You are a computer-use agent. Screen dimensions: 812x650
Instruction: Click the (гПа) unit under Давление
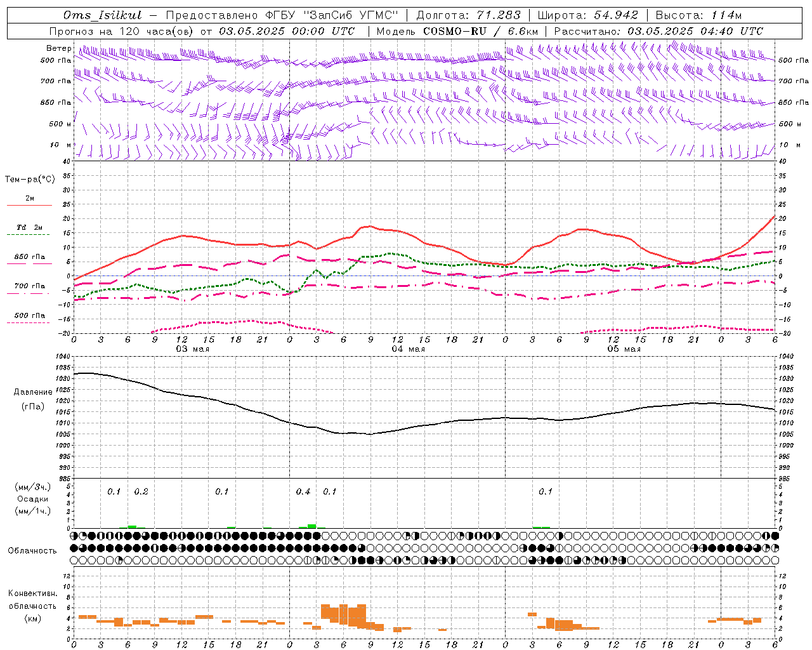coord(33,407)
